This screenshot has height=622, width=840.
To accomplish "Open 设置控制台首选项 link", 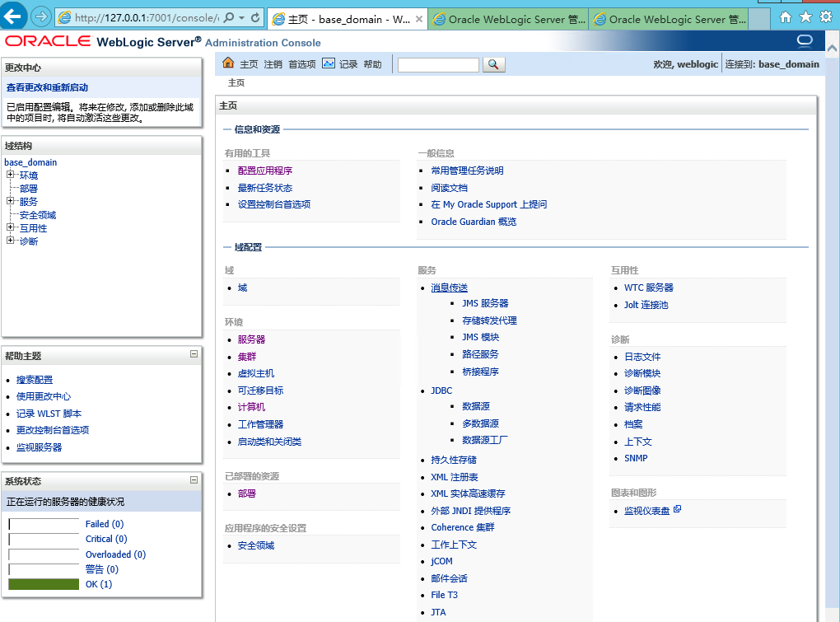I will click(274, 204).
